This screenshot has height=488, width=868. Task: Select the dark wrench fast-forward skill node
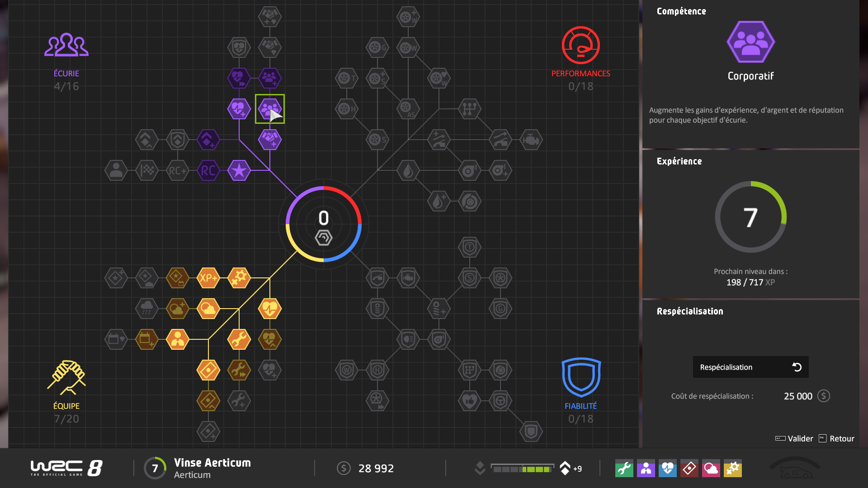click(x=239, y=370)
